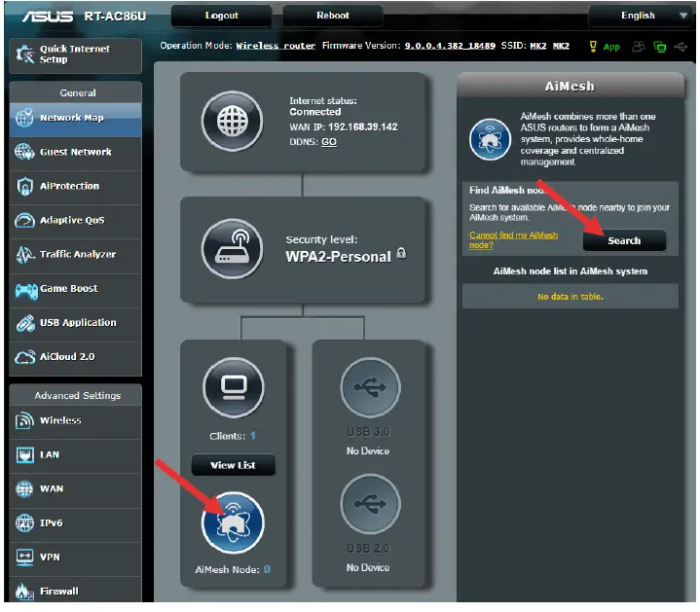Click the AiMesh Node count 0
Viewport: 700px width, 612px height.
coord(267,569)
